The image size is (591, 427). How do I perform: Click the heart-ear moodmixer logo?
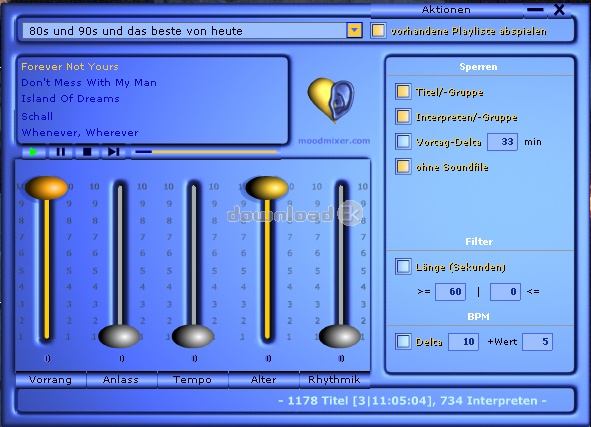click(331, 100)
